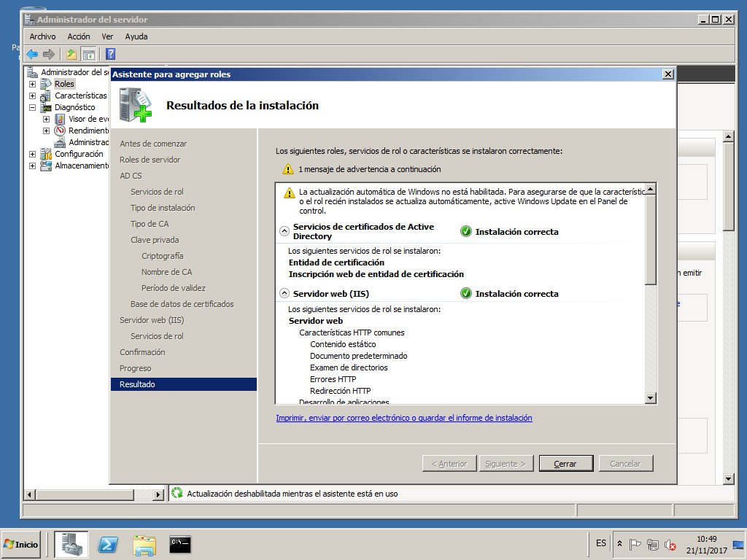Open Command Prompt from the taskbar
The image size is (747, 560).
[181, 544]
